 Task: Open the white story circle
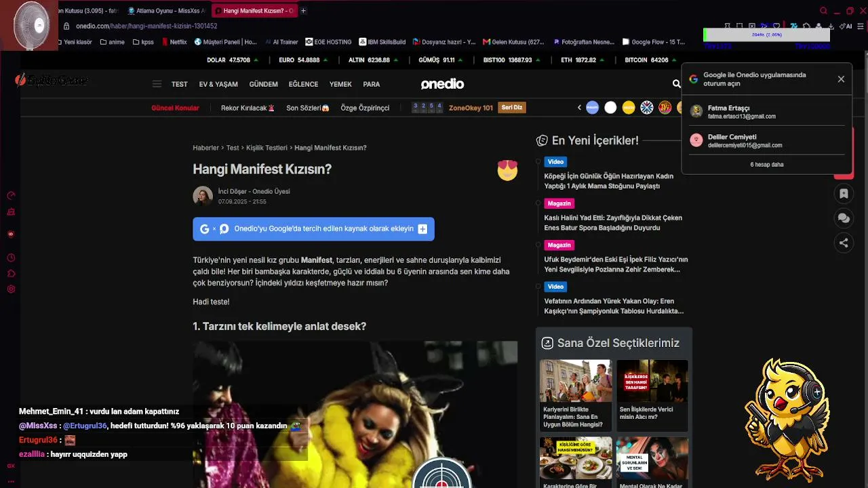tap(610, 107)
